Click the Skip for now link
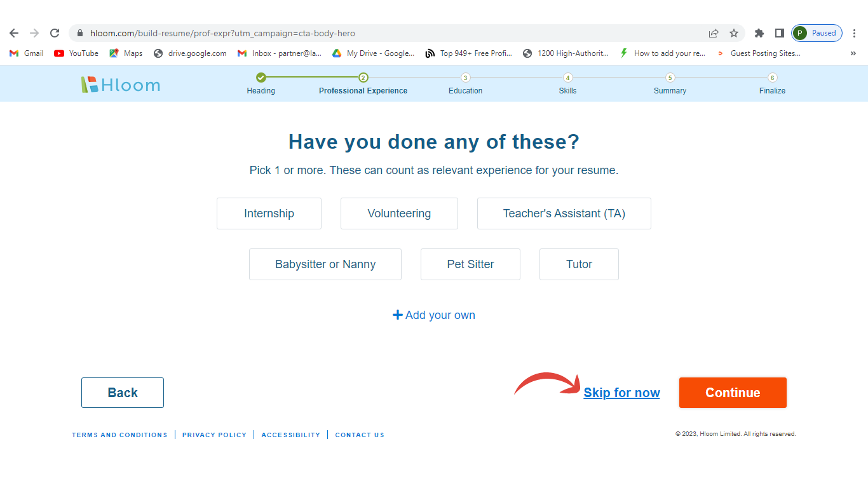 pos(621,393)
